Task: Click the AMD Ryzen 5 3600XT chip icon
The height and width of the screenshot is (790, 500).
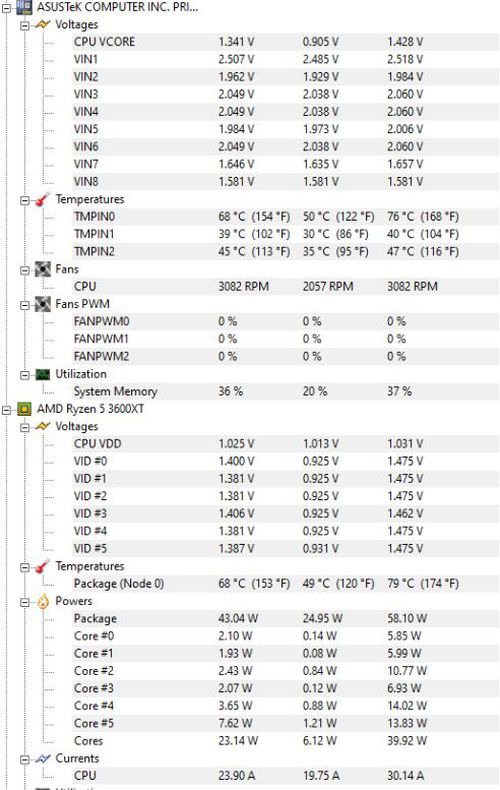Action: tap(24, 409)
